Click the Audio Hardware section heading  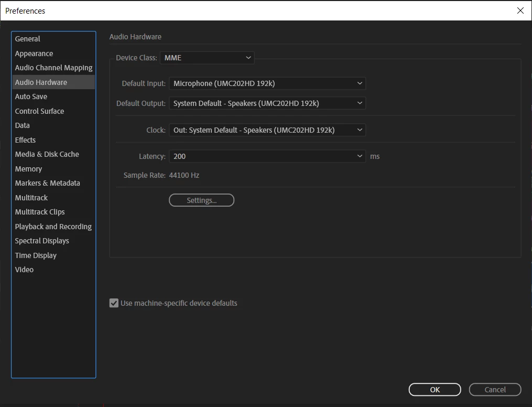[135, 37]
